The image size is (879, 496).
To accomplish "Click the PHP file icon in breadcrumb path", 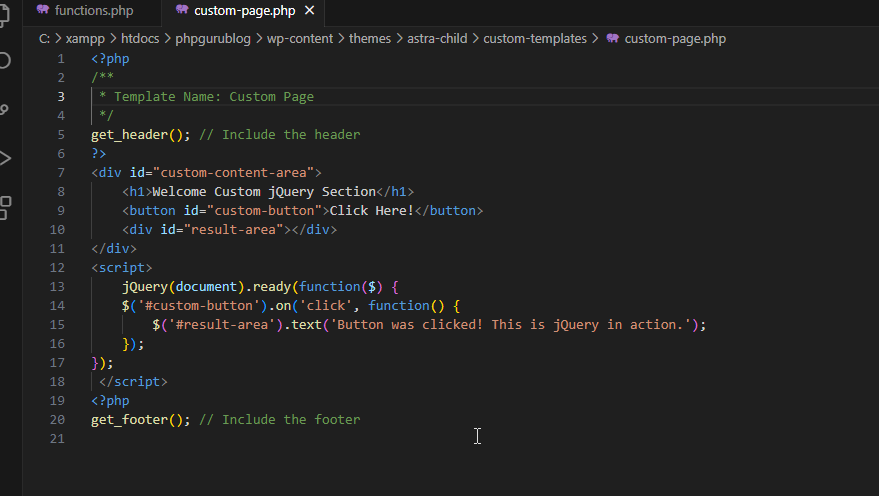I will (x=612, y=39).
